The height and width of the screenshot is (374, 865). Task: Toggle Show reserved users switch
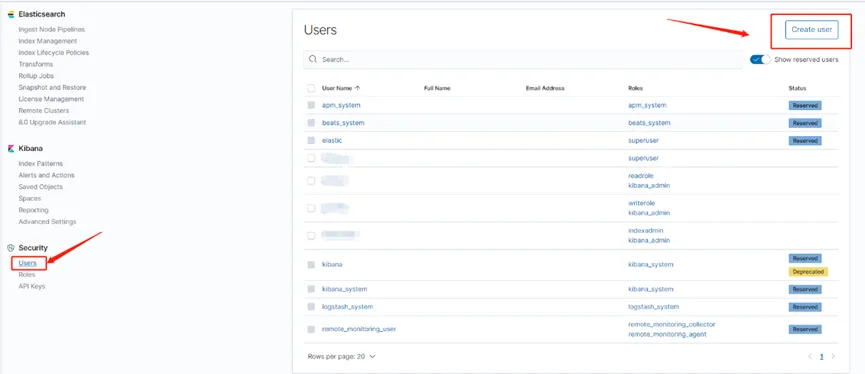pos(760,60)
